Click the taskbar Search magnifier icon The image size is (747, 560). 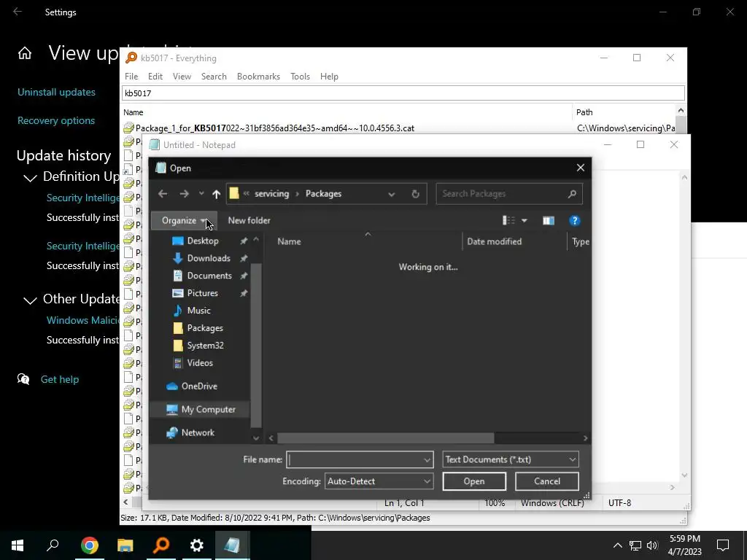pos(53,545)
